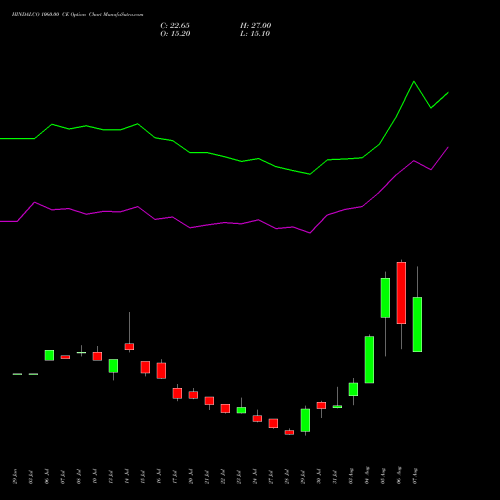Click the 14 Jul date label
This screenshot has width=500, height=500.
127,476
